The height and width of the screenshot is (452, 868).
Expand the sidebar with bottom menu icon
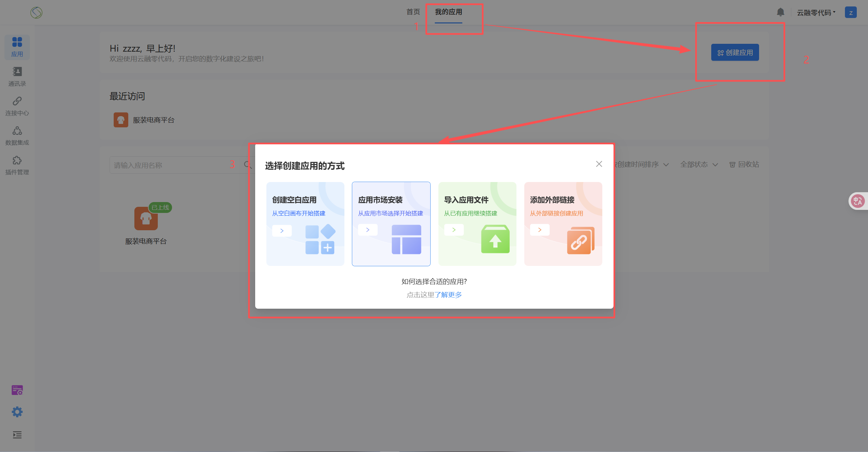pyautogui.click(x=17, y=435)
